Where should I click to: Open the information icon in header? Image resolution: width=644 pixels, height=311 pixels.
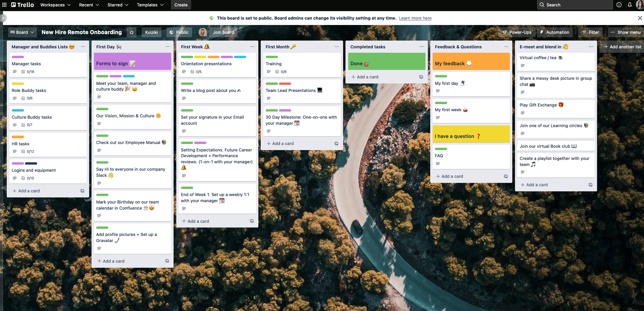pyautogui.click(x=619, y=5)
